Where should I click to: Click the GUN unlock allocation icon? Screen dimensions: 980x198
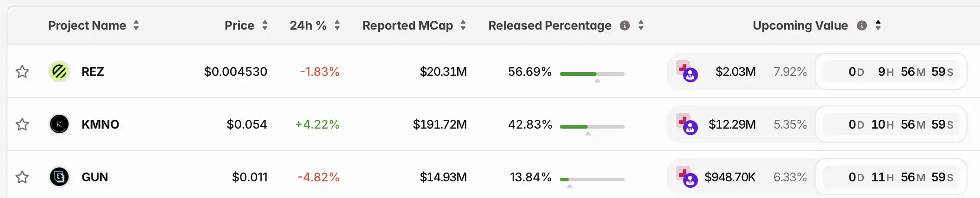(x=686, y=177)
